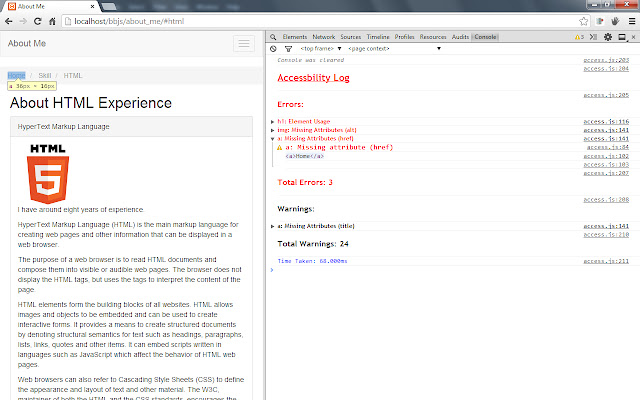Clear the console log
This screenshot has width=640, height=400.
click(273, 49)
